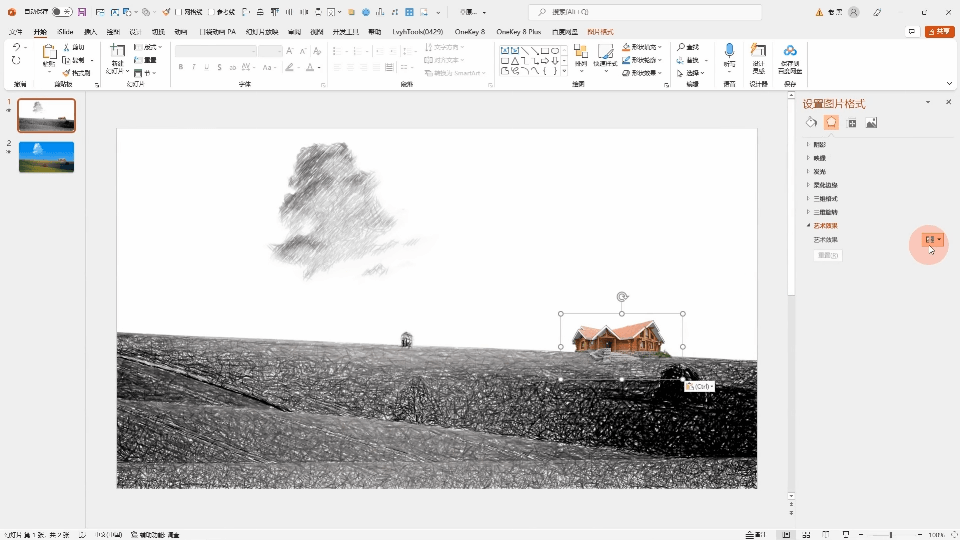Expand the 阴影 (Shadow) section
Image resolution: width=960 pixels, height=540 pixels.
coord(819,144)
